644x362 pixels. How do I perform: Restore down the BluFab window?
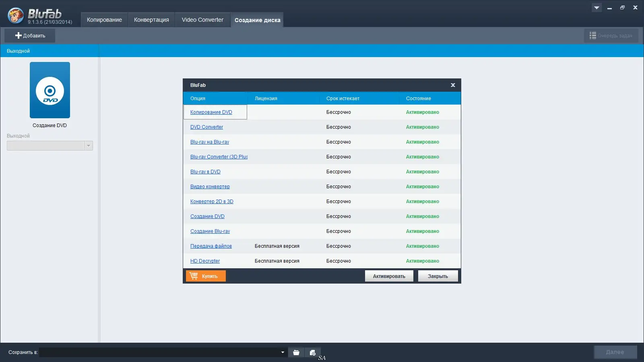[x=622, y=8]
